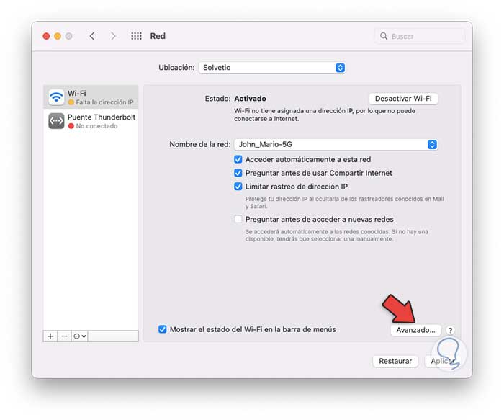The height and width of the screenshot is (420, 504).
Task: Enable Preguntar antes de acceder a nuevas redes
Action: point(238,219)
